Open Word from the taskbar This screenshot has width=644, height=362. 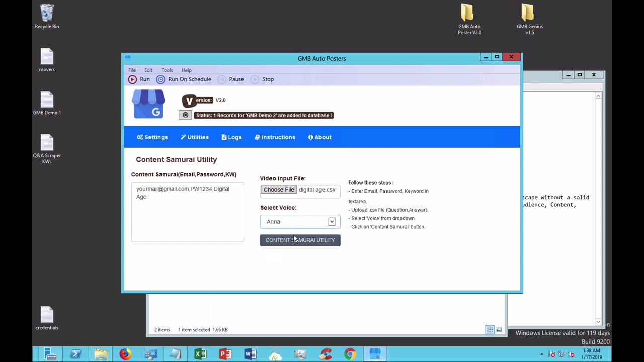(250, 354)
